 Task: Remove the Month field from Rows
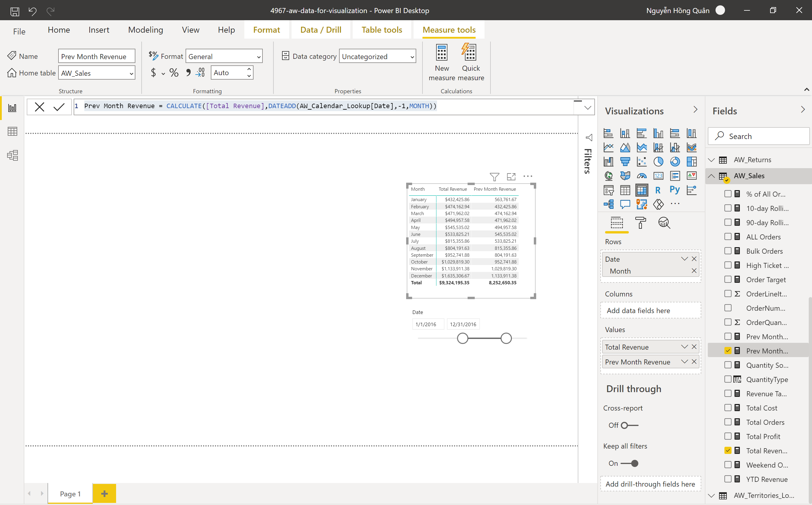tap(694, 271)
